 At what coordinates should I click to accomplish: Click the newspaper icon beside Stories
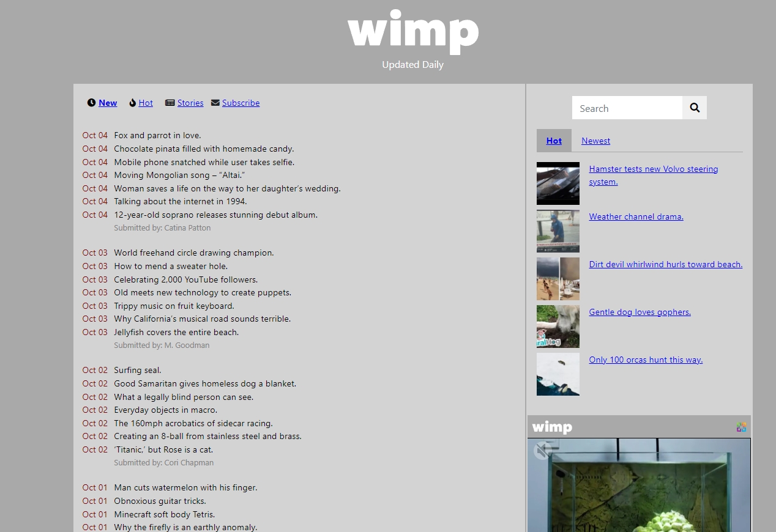pyautogui.click(x=170, y=103)
